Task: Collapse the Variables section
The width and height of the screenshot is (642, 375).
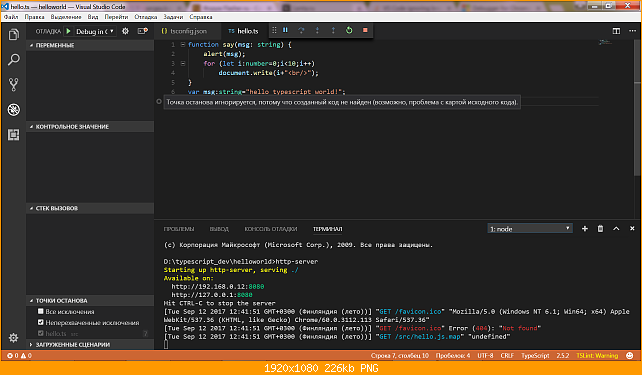Action: [90, 45]
